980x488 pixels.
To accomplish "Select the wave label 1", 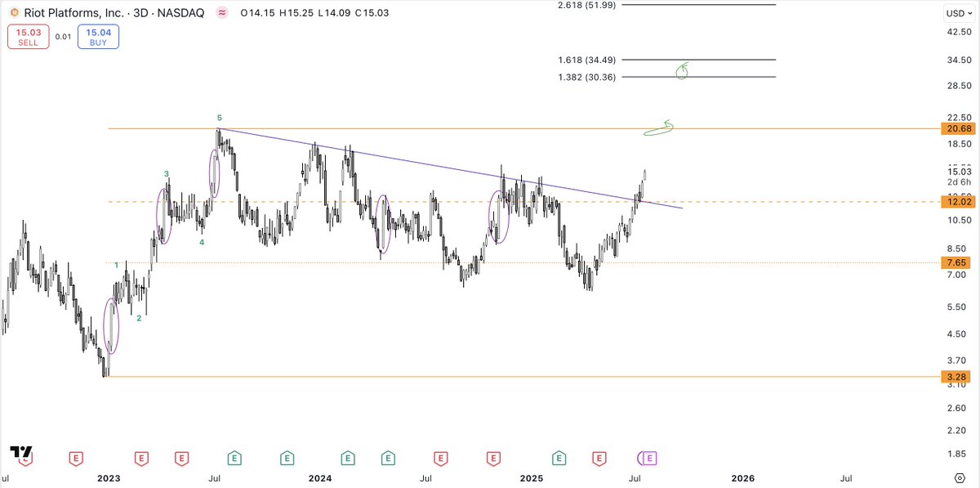I will tap(117, 265).
